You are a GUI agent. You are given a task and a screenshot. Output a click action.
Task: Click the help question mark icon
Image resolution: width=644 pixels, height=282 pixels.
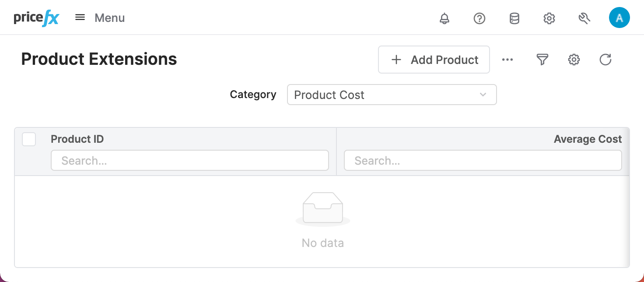coord(479,18)
